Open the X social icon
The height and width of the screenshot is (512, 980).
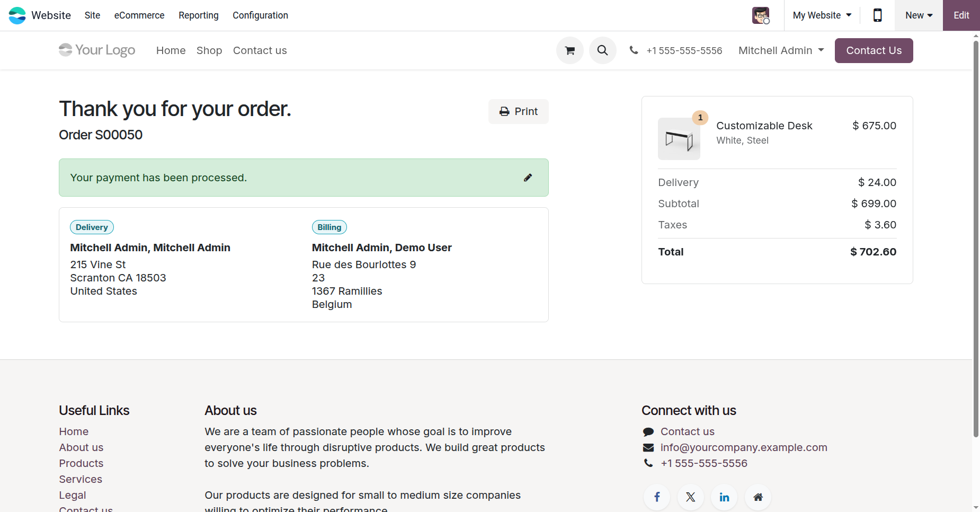point(691,497)
